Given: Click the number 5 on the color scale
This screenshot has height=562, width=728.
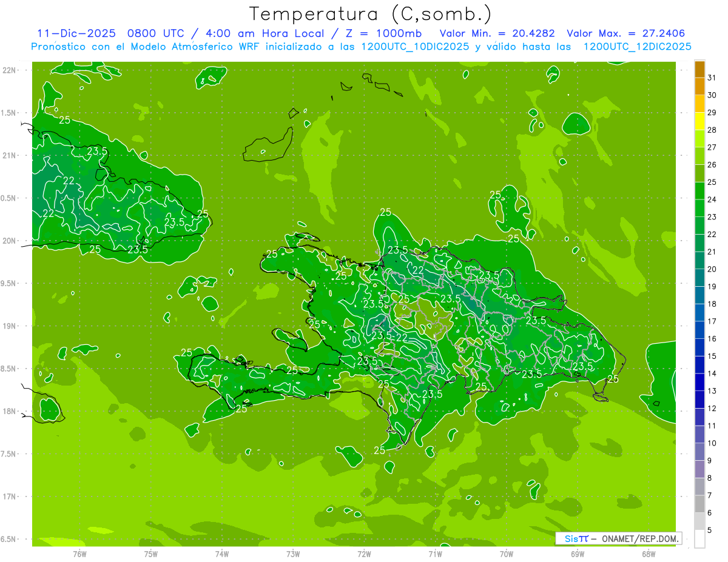Looking at the screenshot, I should (710, 530).
